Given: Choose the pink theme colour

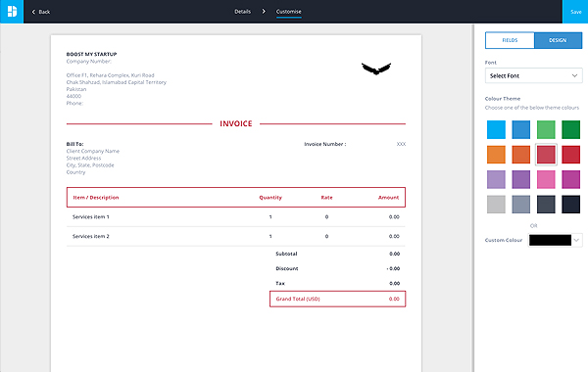Looking at the screenshot, I should point(546,179).
